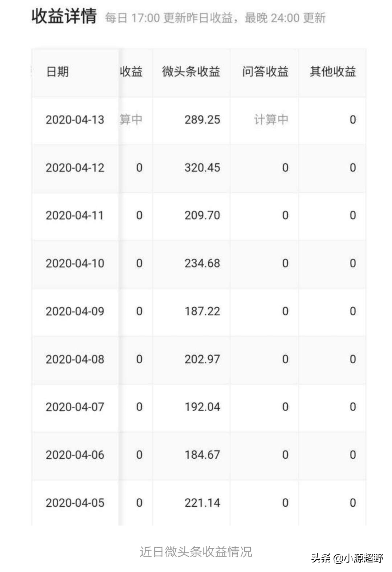
Task: Click the 收益详情 heading
Action: pyautogui.click(x=64, y=17)
